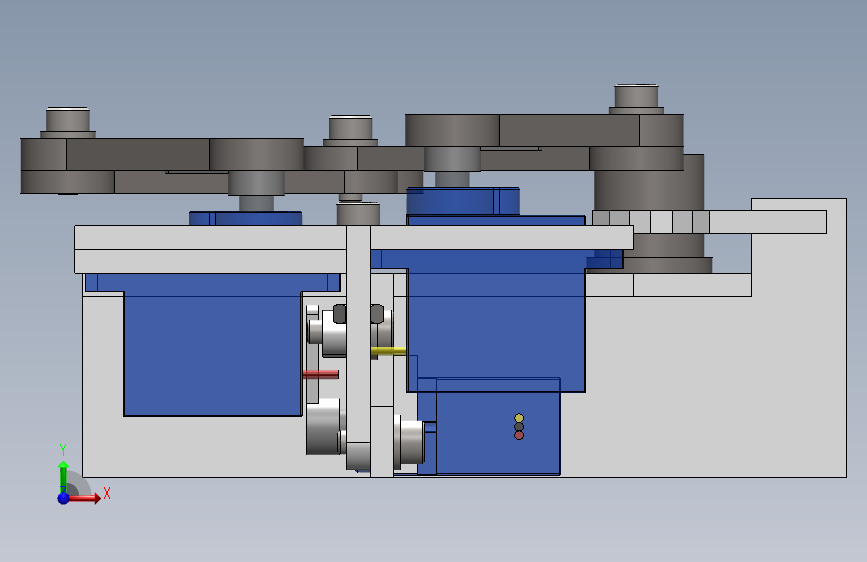
Task: Click the red X axis arrow of the triad
Action: click(85, 498)
